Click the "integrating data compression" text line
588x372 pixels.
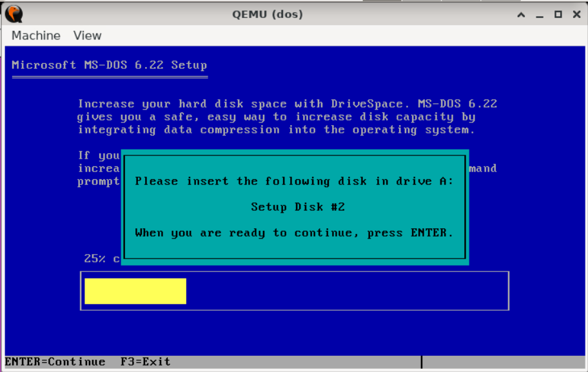pos(275,130)
